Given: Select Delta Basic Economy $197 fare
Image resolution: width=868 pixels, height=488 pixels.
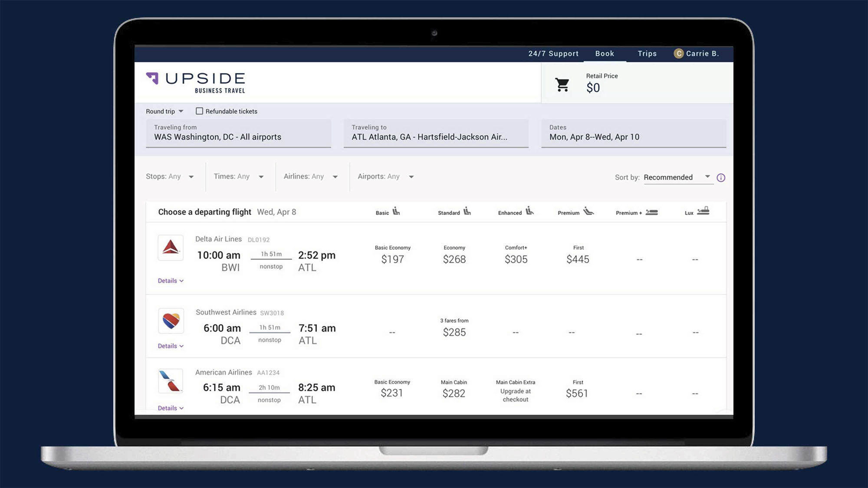Looking at the screenshot, I should [393, 255].
